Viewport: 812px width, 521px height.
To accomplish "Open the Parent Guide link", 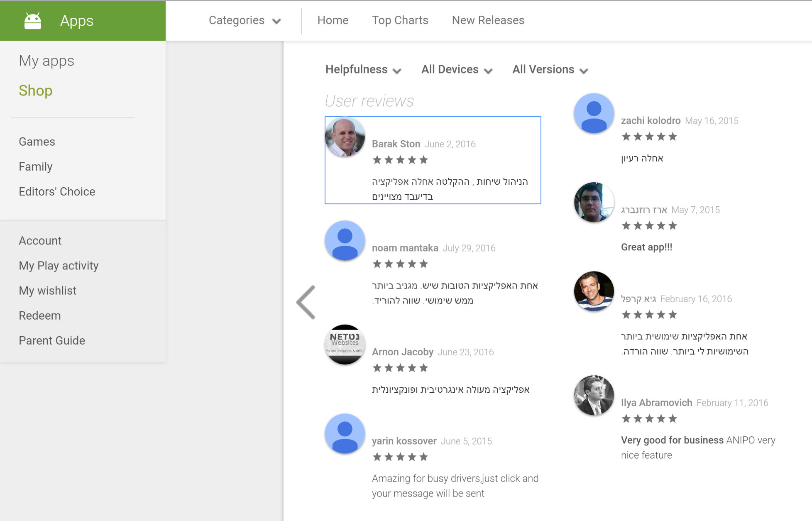I will point(52,340).
